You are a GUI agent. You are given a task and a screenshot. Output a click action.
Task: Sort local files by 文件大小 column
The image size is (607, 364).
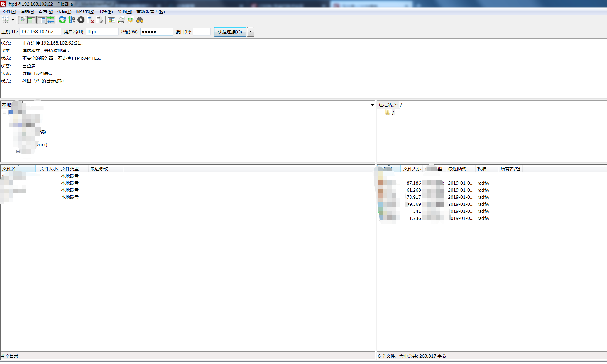click(47, 169)
